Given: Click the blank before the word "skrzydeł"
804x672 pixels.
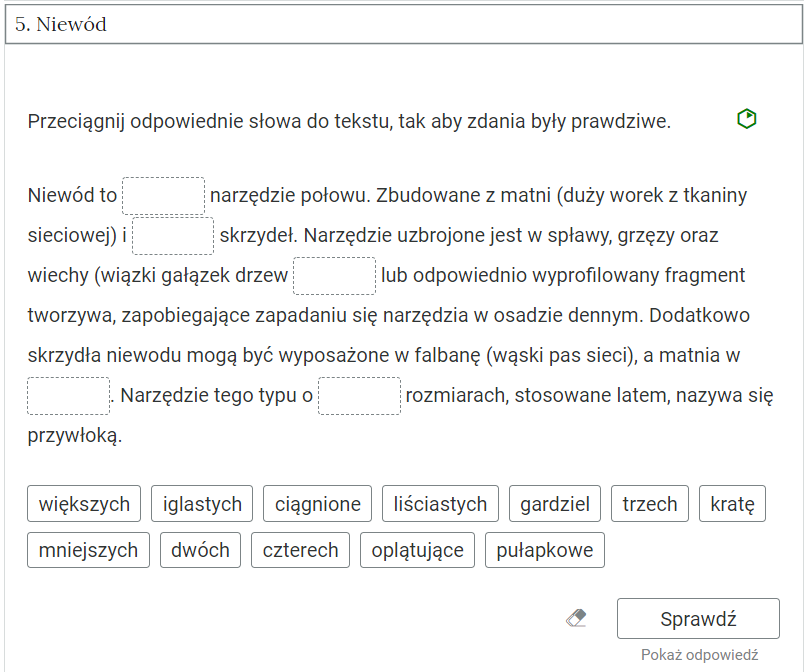Looking at the screenshot, I should click(x=172, y=235).
